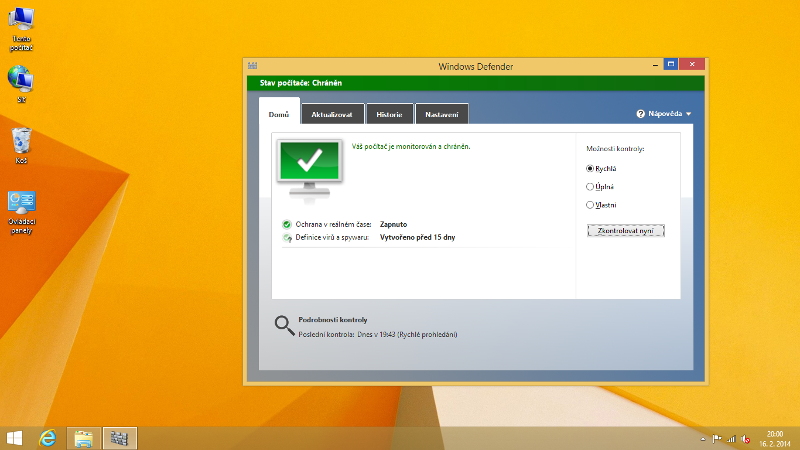Click the Koš recycle bin icon
This screenshot has width=800, height=450.
(21, 140)
